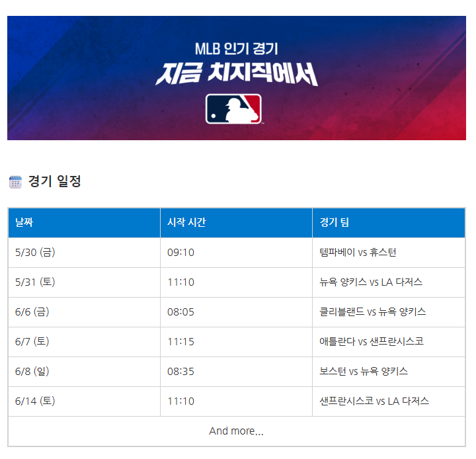Select the 5/30 (금) date cell
476x459 pixels.
point(84,253)
